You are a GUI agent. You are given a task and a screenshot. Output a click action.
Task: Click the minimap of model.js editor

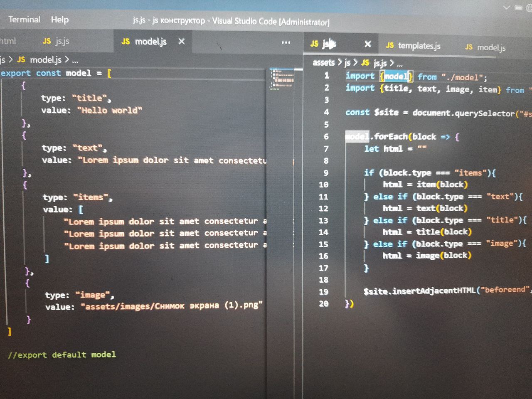point(282,79)
